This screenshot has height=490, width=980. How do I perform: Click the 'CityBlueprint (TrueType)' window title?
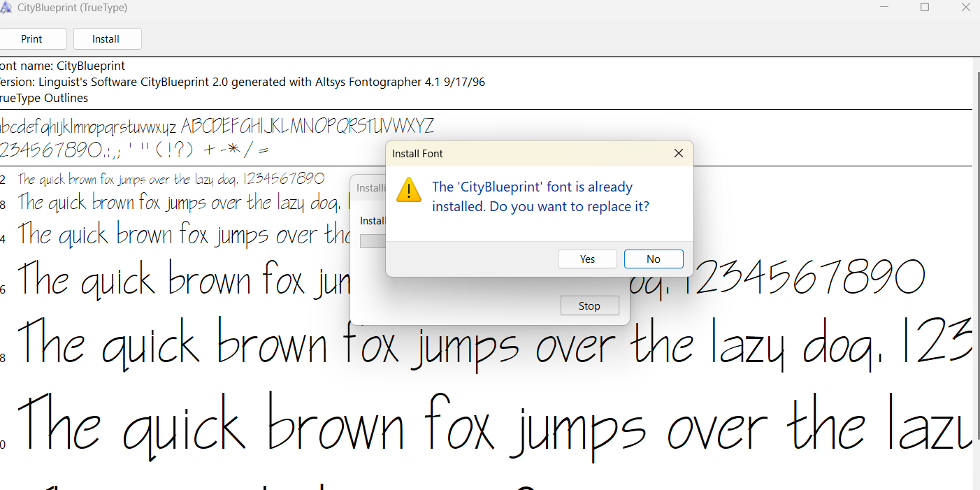point(73,8)
